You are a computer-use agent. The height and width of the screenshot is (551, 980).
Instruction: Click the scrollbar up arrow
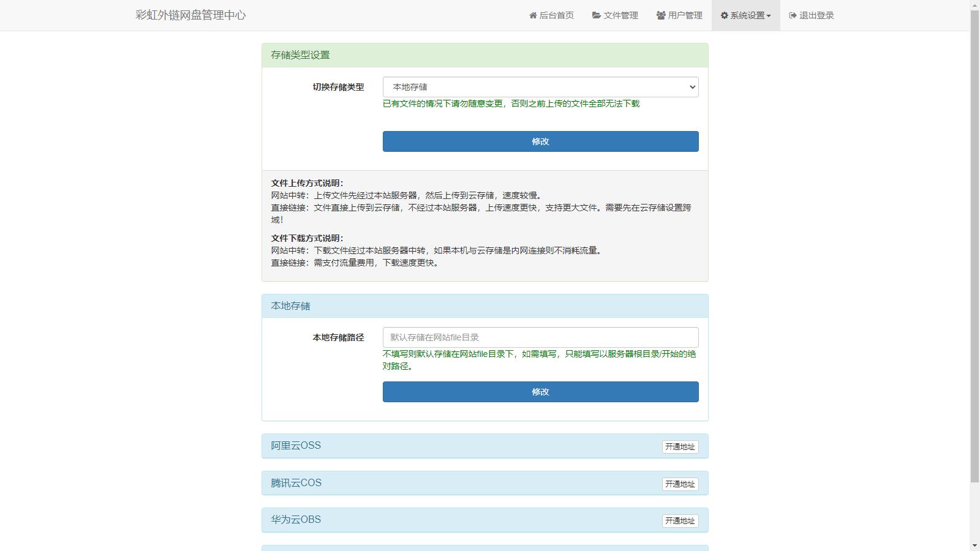tap(974, 5)
